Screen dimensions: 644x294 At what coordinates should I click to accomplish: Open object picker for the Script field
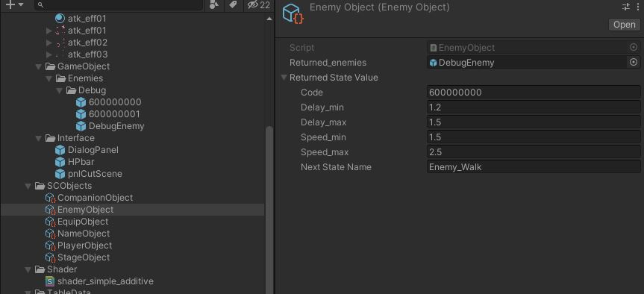coord(634,48)
